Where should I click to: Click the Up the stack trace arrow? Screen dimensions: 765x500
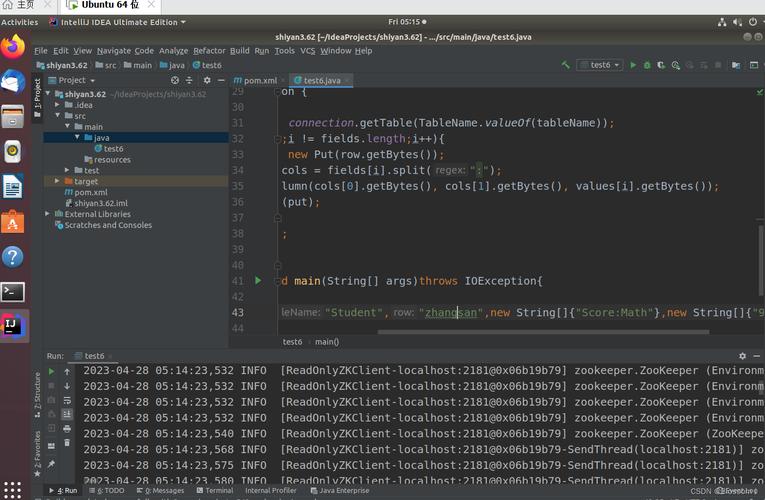tap(67, 371)
